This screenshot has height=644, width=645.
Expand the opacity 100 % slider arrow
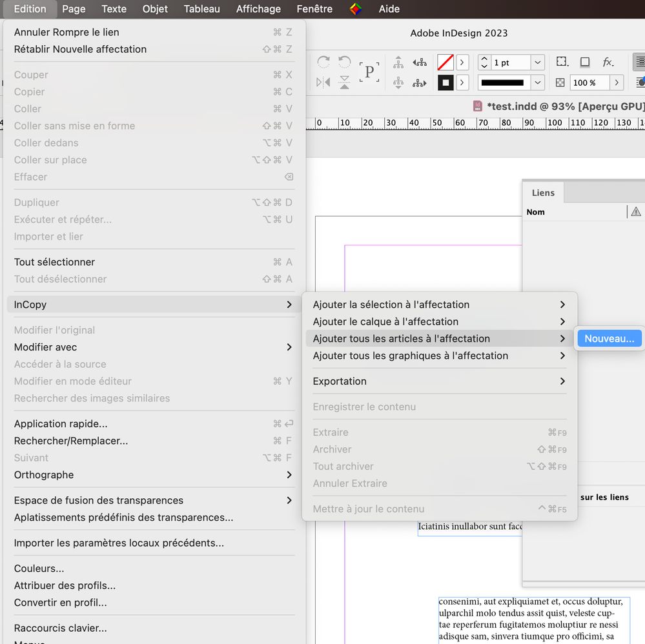pos(617,83)
